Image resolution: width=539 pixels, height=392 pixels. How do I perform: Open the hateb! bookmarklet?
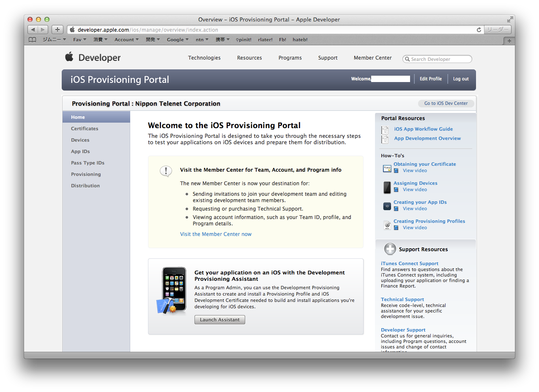(300, 40)
